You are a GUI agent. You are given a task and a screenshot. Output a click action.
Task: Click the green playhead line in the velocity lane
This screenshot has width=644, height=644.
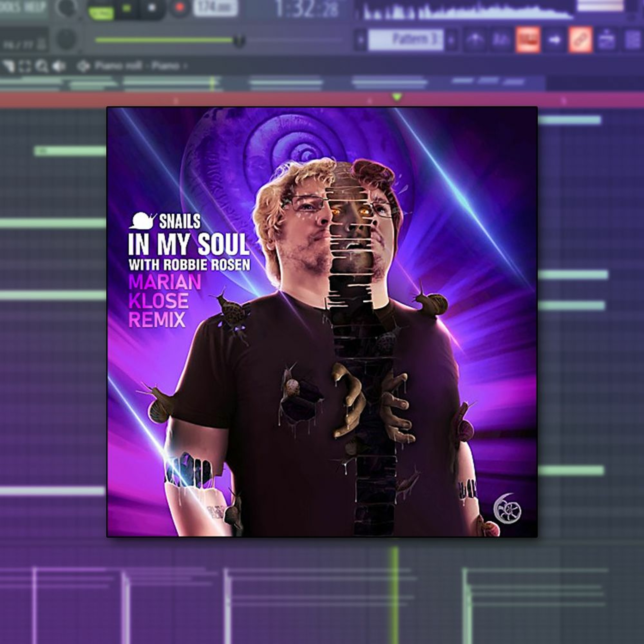(395, 595)
